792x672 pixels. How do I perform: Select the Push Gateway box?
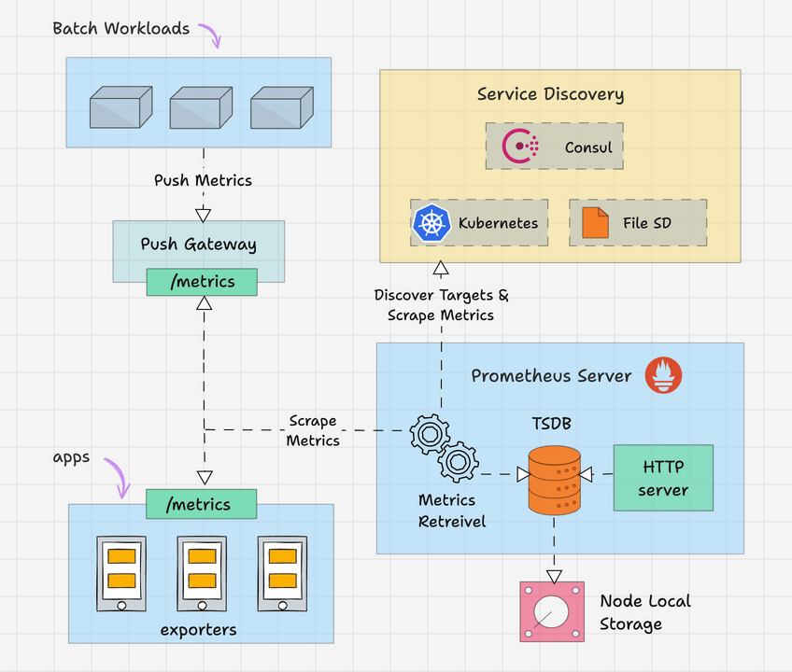199,245
